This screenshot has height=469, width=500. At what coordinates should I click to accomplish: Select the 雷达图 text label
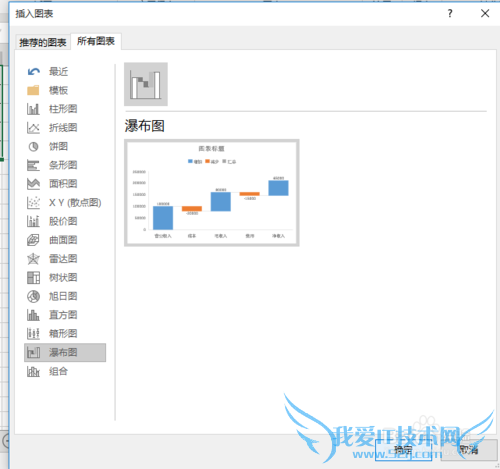tap(63, 259)
